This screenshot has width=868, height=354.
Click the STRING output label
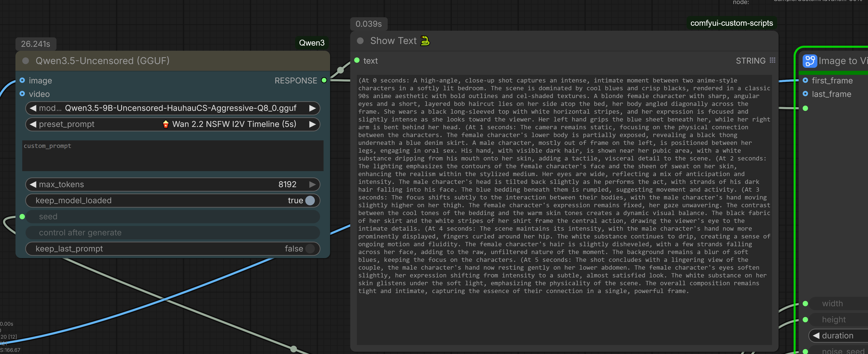click(x=750, y=61)
